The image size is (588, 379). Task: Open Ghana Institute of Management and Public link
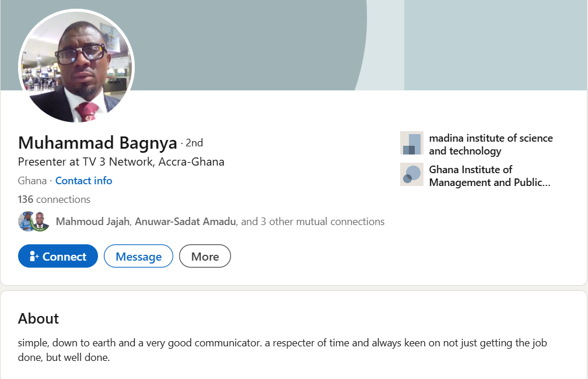490,176
